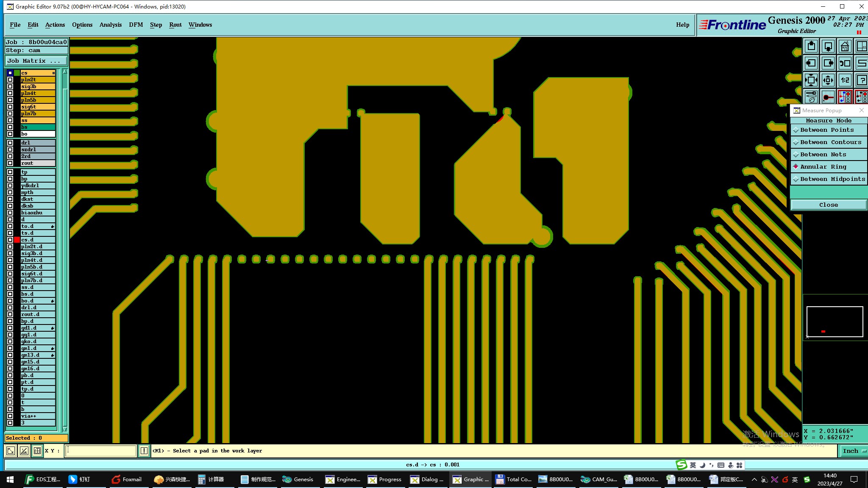
Task: Select Between Points measure mode
Action: click(829, 130)
